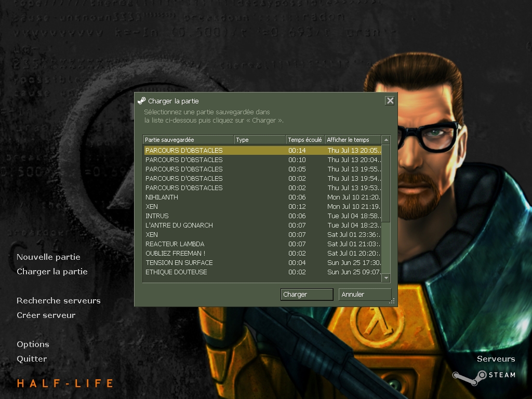Click the Steam icon in dialog title bar
The width and height of the screenshot is (532, 399).
pyautogui.click(x=141, y=101)
